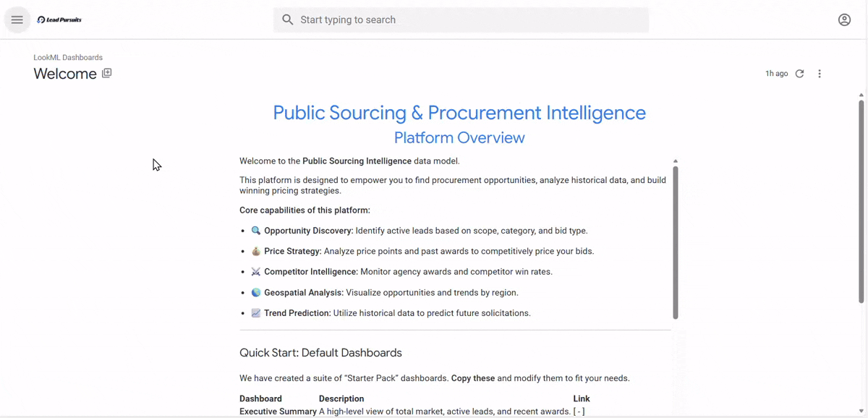Focus the Start typing to search field
Image resolution: width=868 pixels, height=418 pixels.
461,20
